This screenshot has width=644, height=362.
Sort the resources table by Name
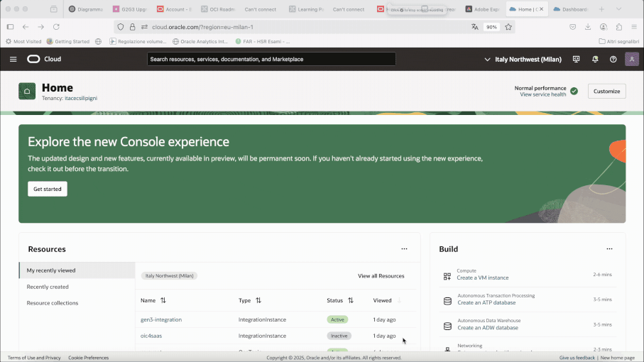[163, 300]
